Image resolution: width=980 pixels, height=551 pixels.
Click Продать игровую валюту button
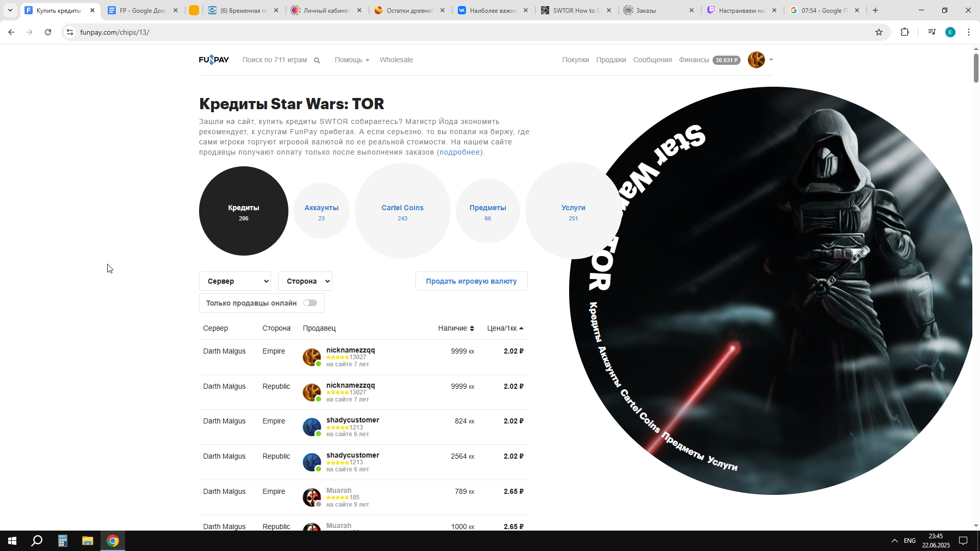point(471,281)
